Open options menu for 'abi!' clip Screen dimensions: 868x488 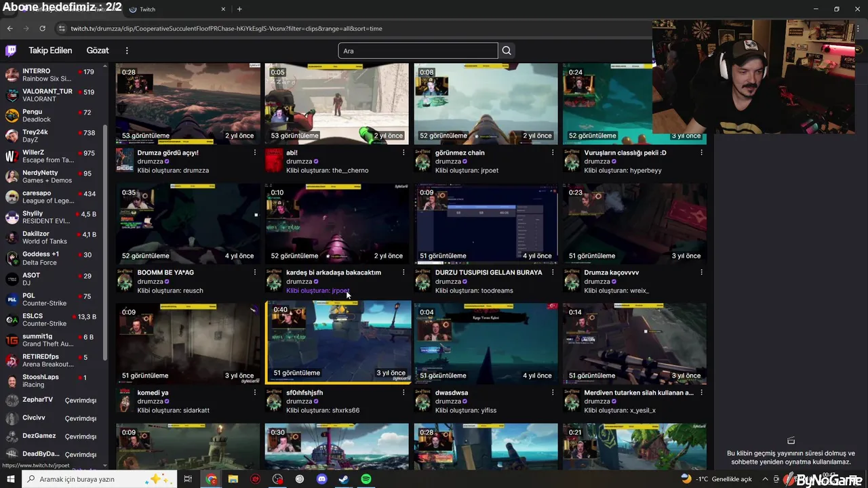(403, 152)
